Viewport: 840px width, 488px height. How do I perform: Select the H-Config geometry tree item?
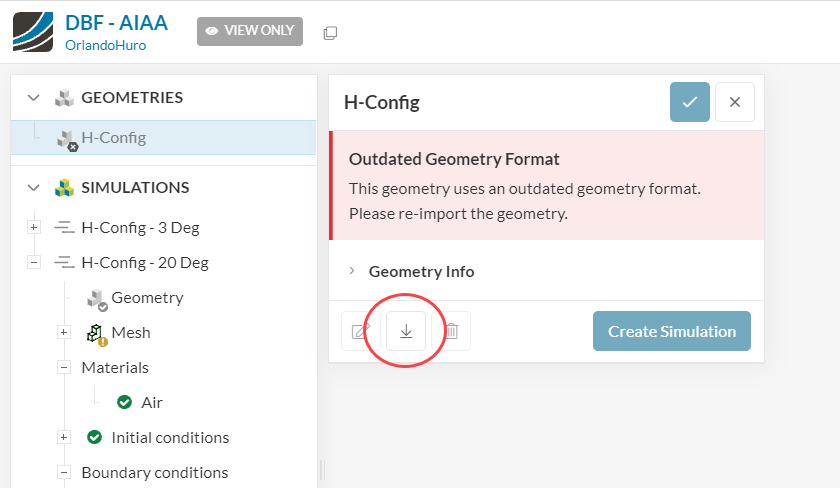[113, 138]
